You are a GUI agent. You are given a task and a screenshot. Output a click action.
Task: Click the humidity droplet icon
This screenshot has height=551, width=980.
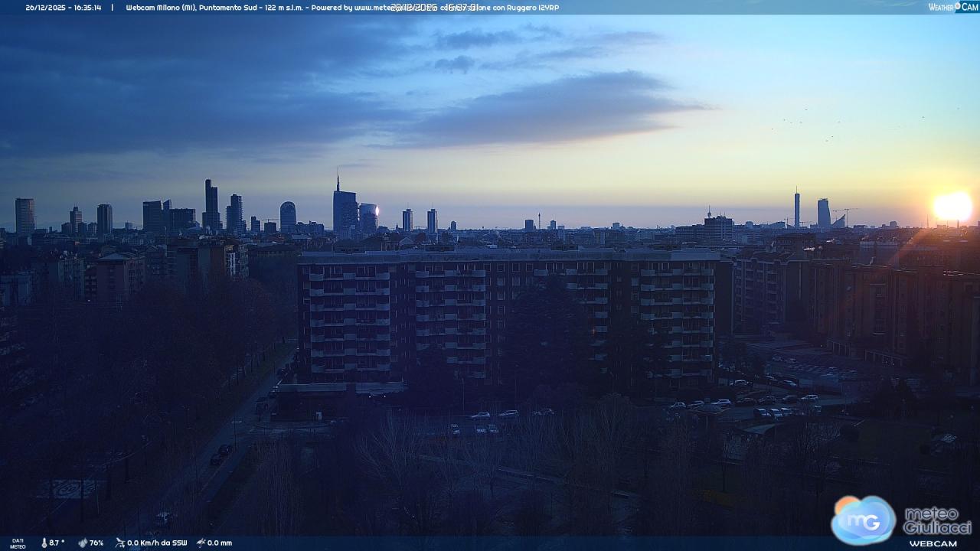83,543
